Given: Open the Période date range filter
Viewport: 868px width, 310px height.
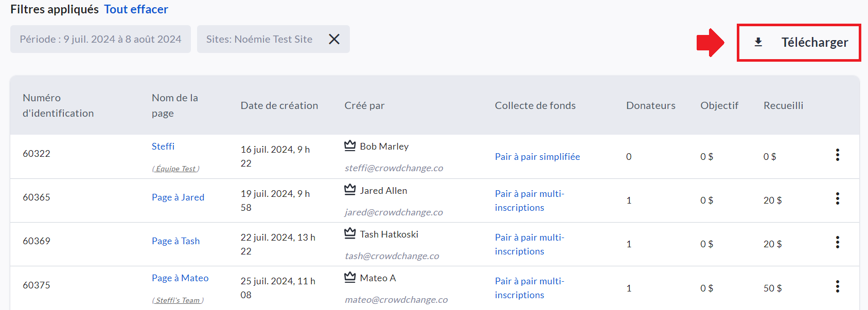Looking at the screenshot, I should (x=100, y=39).
